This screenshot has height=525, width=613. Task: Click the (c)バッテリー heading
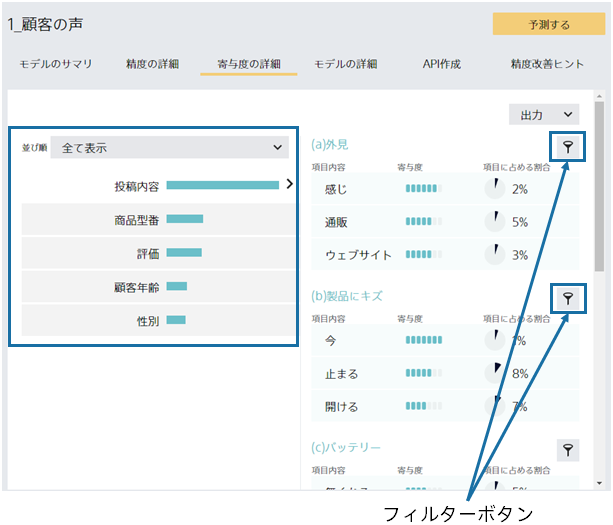(346, 447)
